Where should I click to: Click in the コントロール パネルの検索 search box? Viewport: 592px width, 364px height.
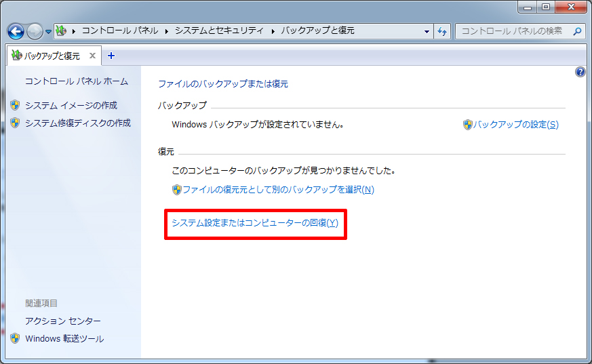click(512, 31)
